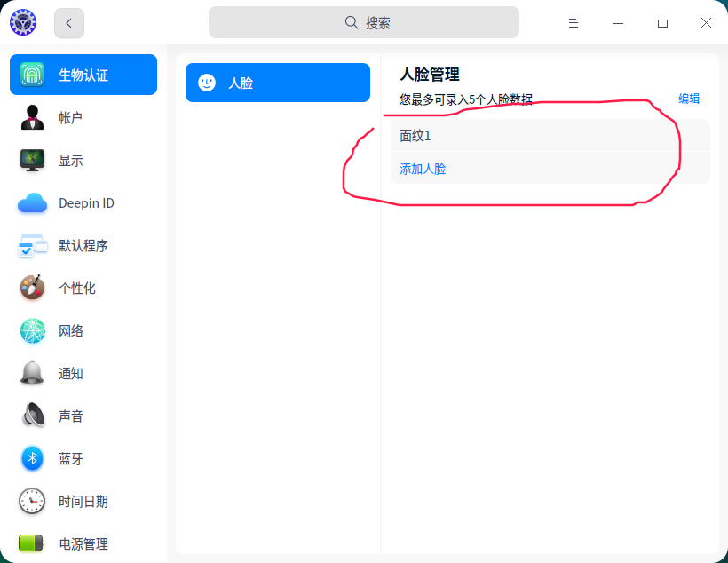Open 帐户 account settings from sidebar
Image resolution: width=728 pixels, height=563 pixels.
point(32,117)
